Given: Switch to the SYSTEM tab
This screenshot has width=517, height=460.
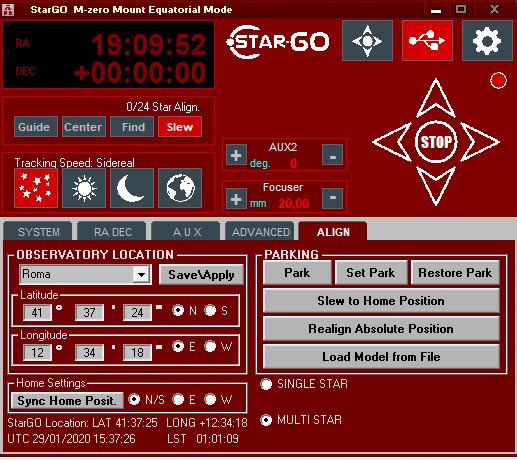Looking at the screenshot, I should coord(38,231).
